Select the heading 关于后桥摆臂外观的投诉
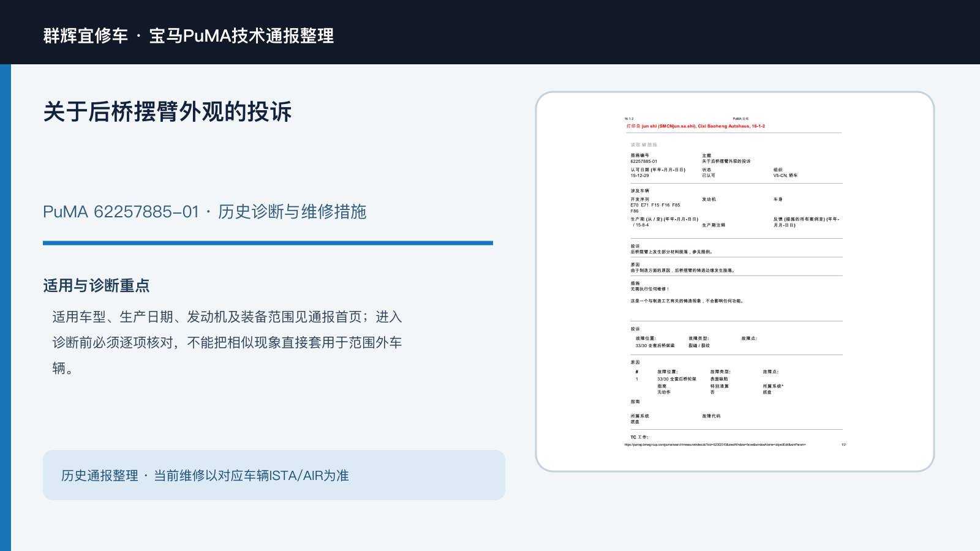This screenshot has width=980, height=551. click(167, 112)
